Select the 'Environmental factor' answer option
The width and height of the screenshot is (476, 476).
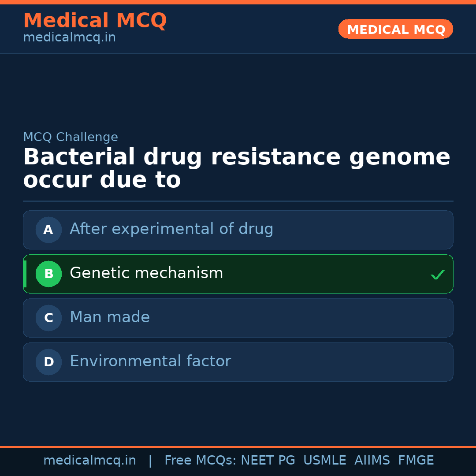tap(150, 361)
